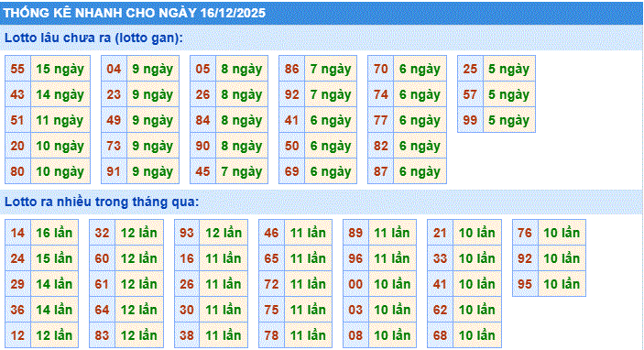Click '10 lần' beside number 68
644x350 pixels.
[x=477, y=334]
